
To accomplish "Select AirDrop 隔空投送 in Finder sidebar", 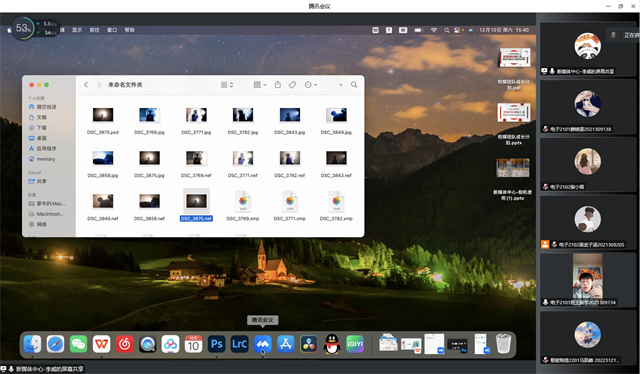I will pyautogui.click(x=46, y=107).
